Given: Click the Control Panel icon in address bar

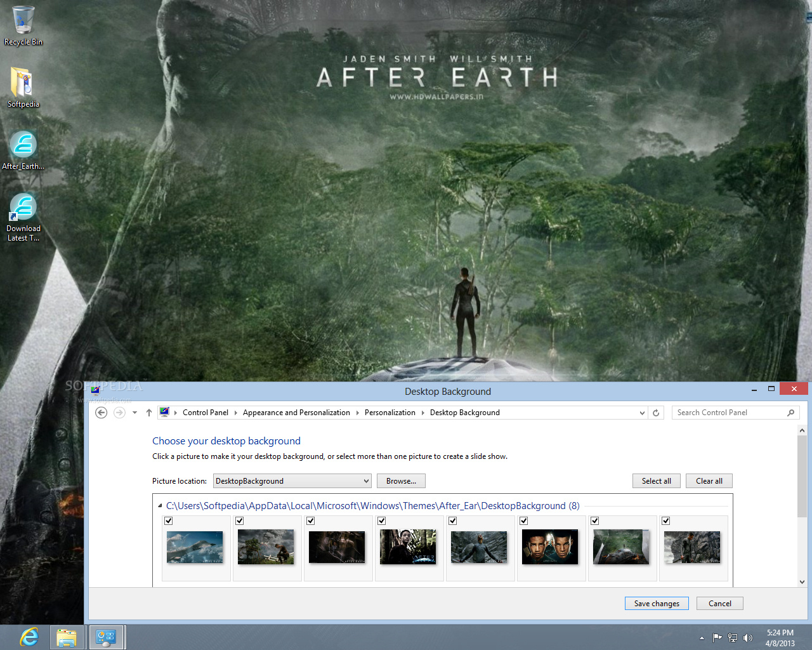Looking at the screenshot, I should pos(164,412).
